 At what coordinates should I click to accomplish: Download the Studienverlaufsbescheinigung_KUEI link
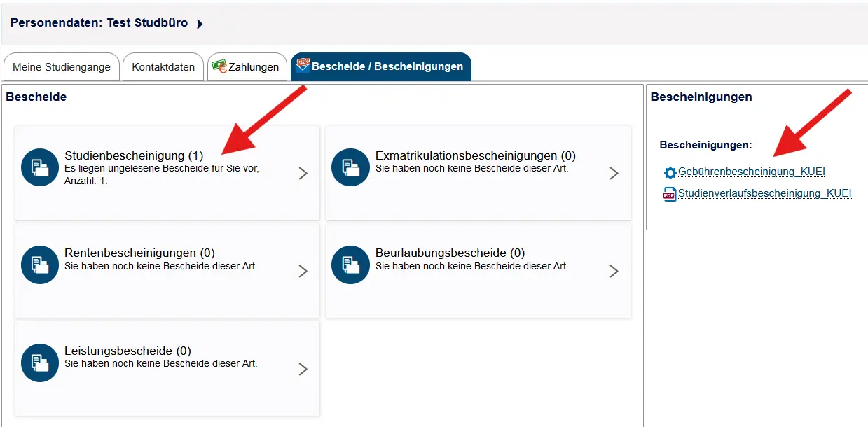764,193
